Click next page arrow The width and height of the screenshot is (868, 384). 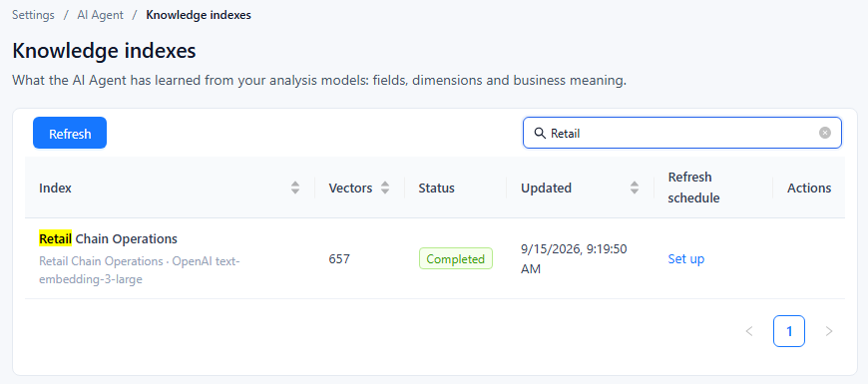[x=829, y=331]
